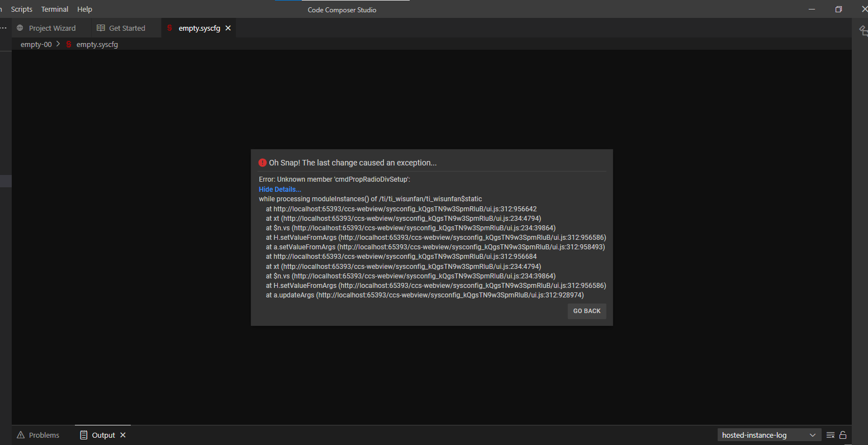868x445 pixels.
Task: Click the empty-00 breadcrumb
Action: coord(36,44)
